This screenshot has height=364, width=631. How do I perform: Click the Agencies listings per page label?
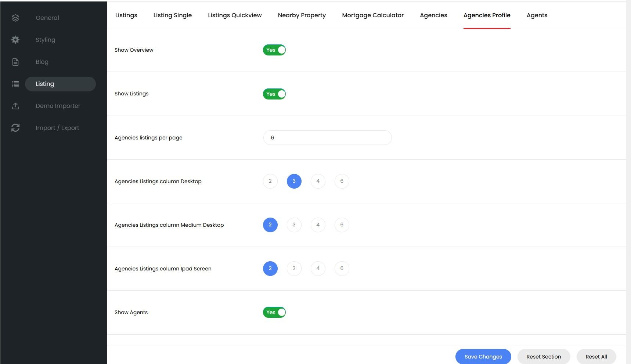pos(148,138)
